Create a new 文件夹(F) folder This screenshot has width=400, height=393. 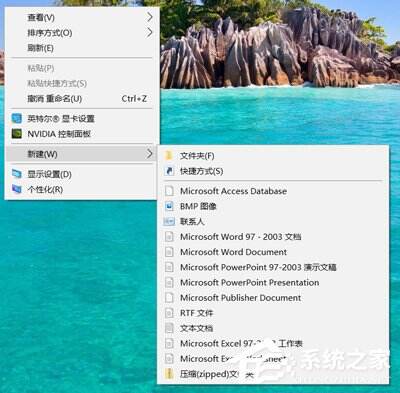point(273,156)
